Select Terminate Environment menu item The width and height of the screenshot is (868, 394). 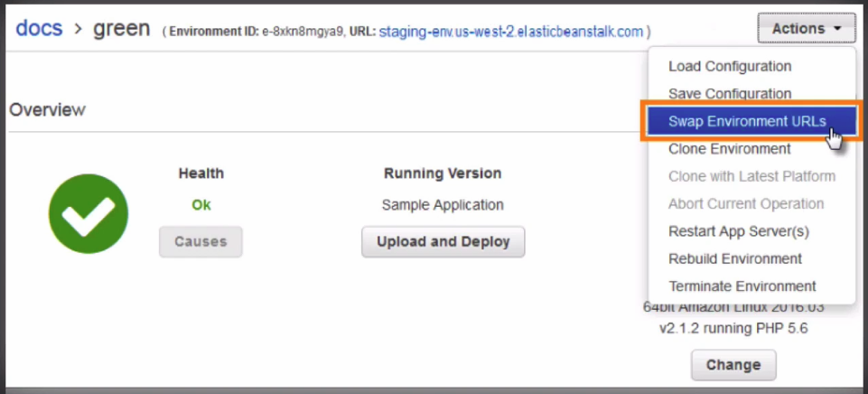(x=742, y=286)
